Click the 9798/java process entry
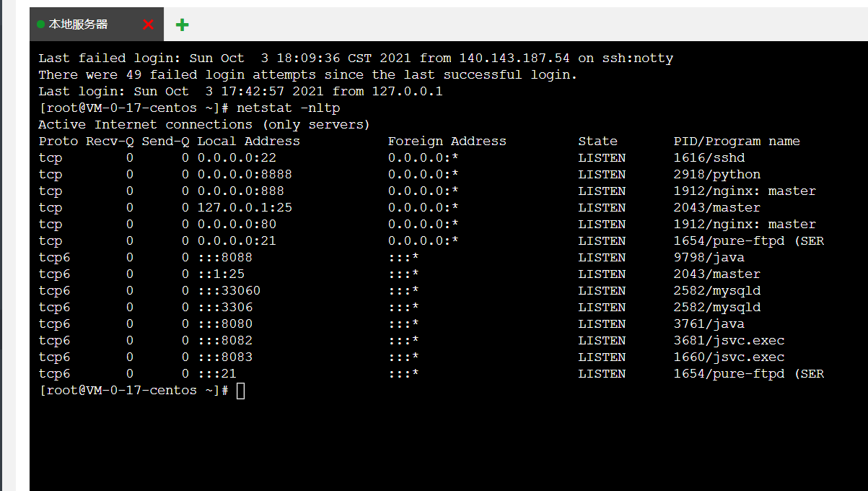 (709, 258)
